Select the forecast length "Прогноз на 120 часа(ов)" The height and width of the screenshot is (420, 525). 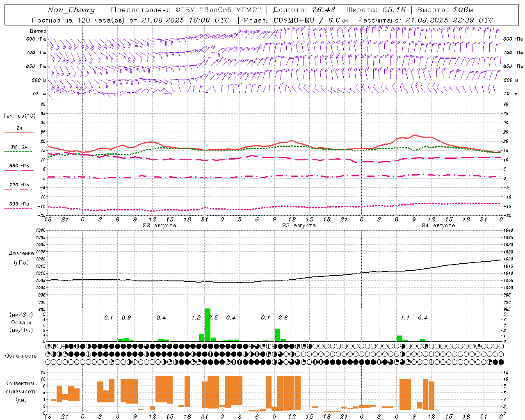click(x=78, y=20)
